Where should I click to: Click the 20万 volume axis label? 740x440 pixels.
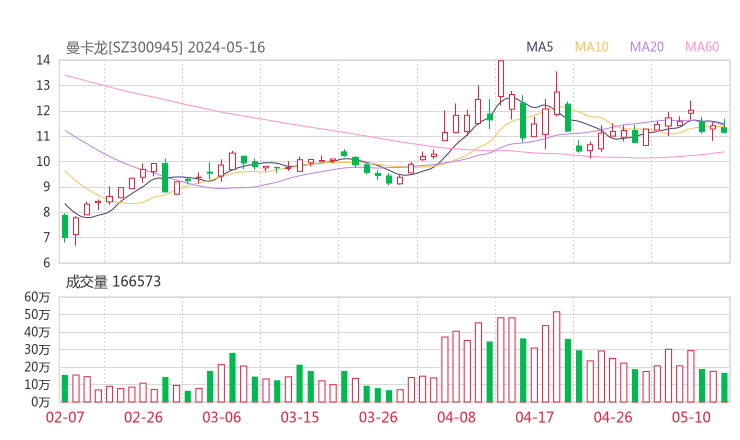click(x=37, y=367)
